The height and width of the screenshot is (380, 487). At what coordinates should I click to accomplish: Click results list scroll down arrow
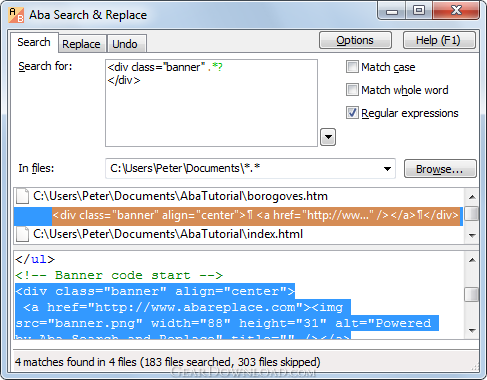pos(472,235)
